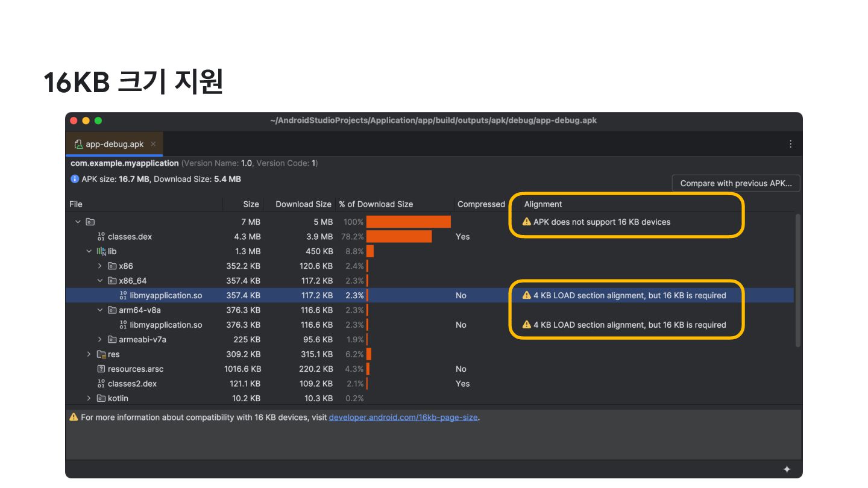Click the classes2.dex file icon

pos(101,384)
